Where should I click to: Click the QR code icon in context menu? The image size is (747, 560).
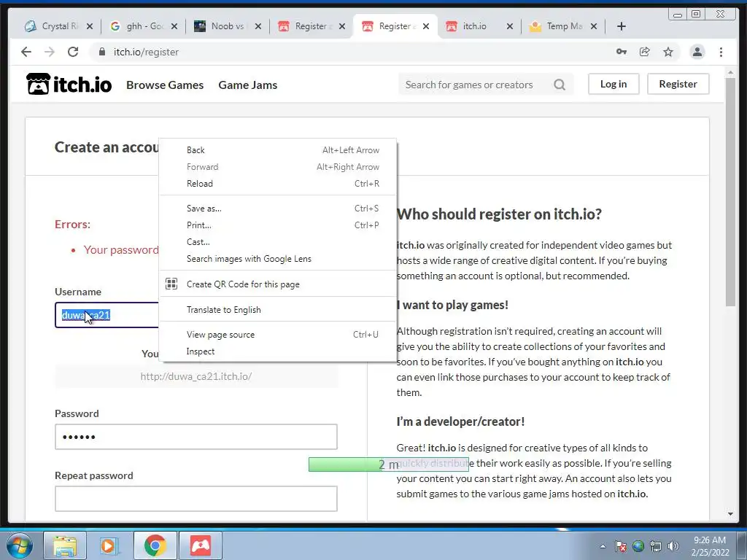[171, 284]
